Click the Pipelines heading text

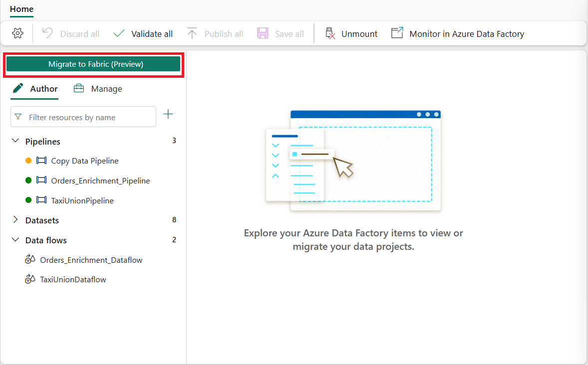pos(43,141)
